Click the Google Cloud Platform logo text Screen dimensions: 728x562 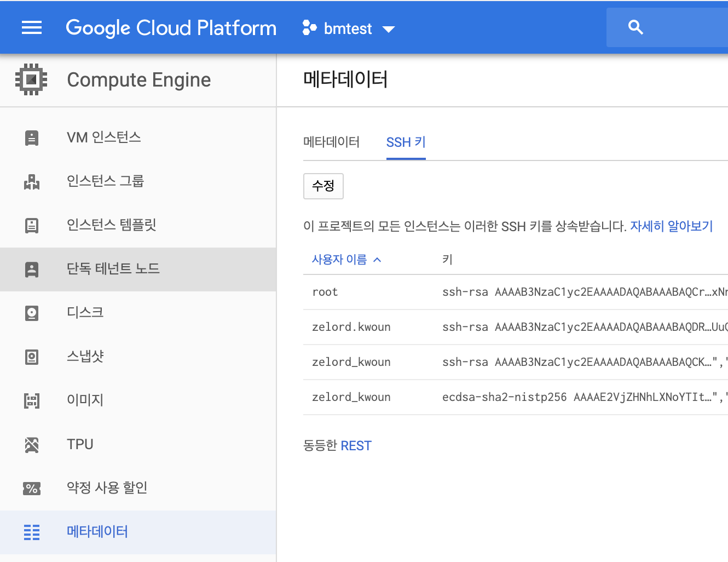171,28
